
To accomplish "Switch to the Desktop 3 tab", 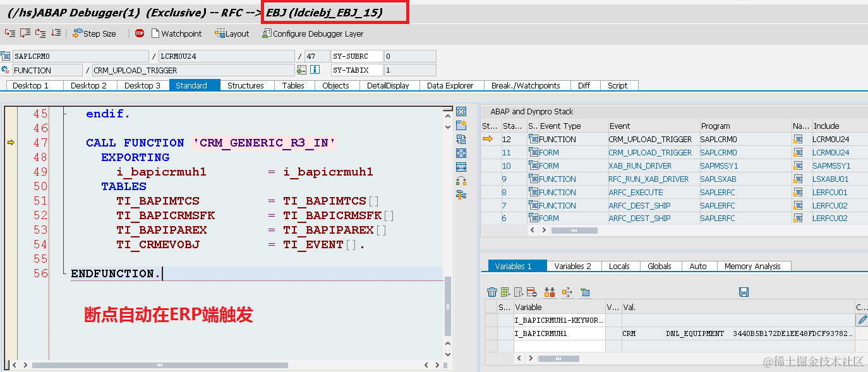I will (x=142, y=85).
